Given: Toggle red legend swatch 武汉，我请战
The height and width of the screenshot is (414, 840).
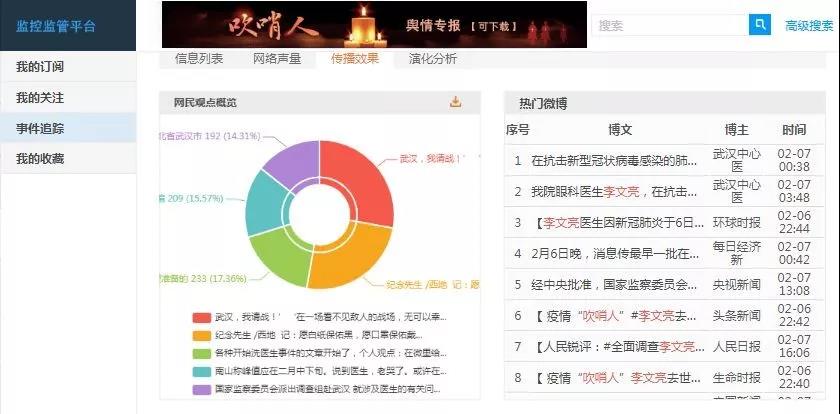Looking at the screenshot, I should (201, 318).
